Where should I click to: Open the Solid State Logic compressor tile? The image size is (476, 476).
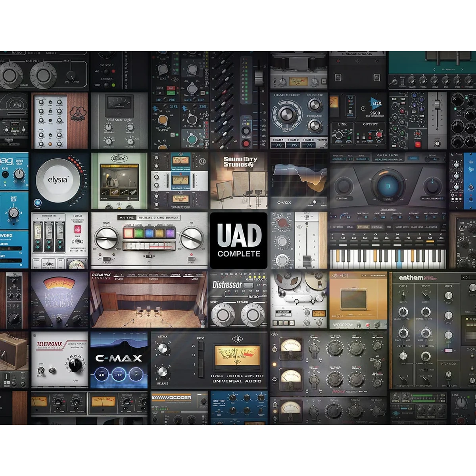pyautogui.click(x=119, y=121)
